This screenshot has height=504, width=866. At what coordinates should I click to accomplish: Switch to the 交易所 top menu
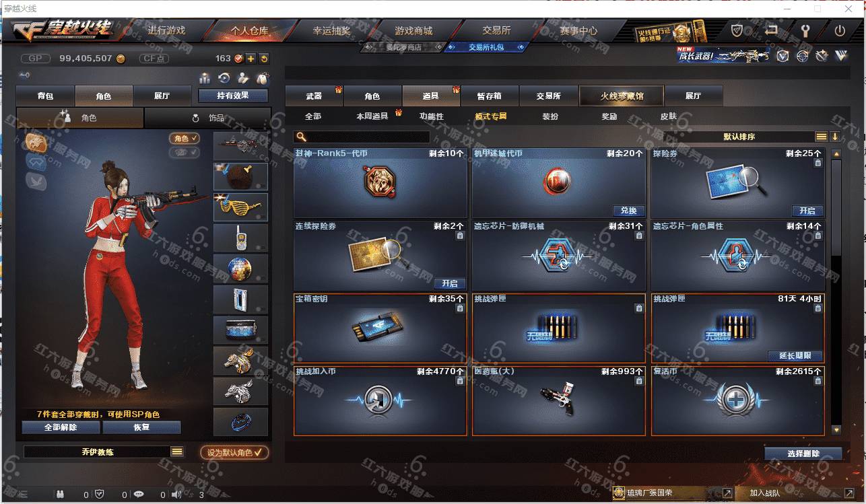tap(496, 31)
